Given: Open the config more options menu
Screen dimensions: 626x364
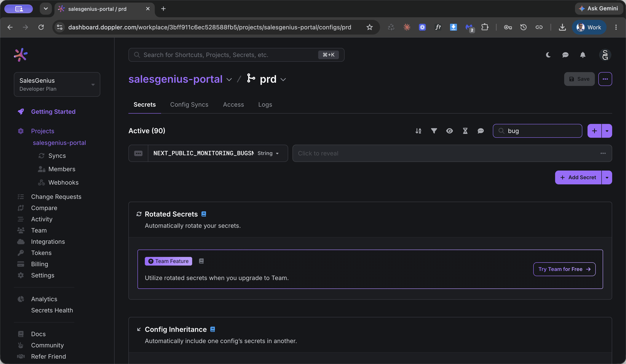Looking at the screenshot, I should click(605, 79).
